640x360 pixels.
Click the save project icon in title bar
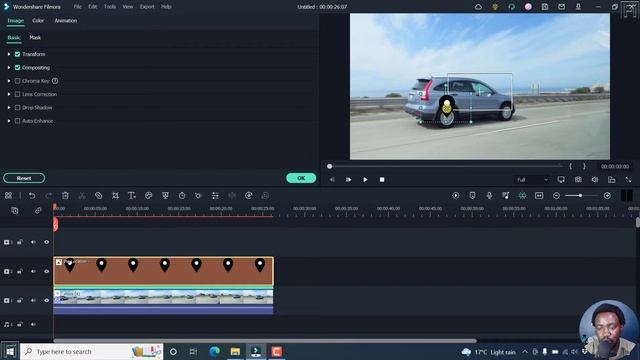coord(545,7)
